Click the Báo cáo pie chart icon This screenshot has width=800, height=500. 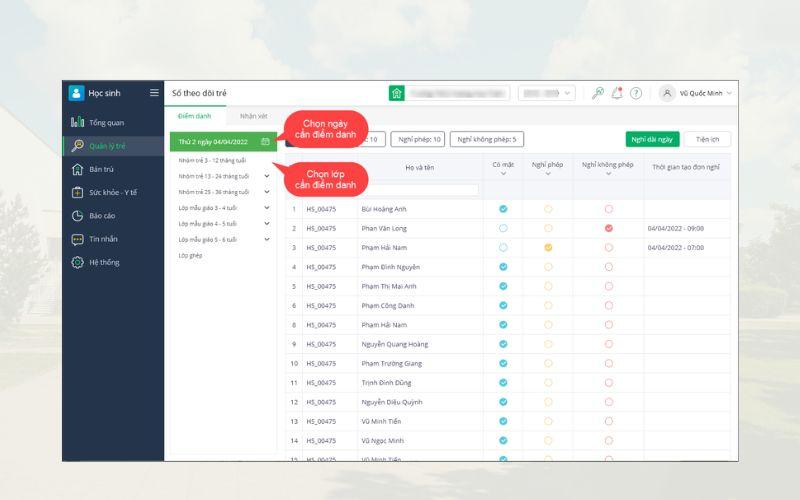pos(77,215)
